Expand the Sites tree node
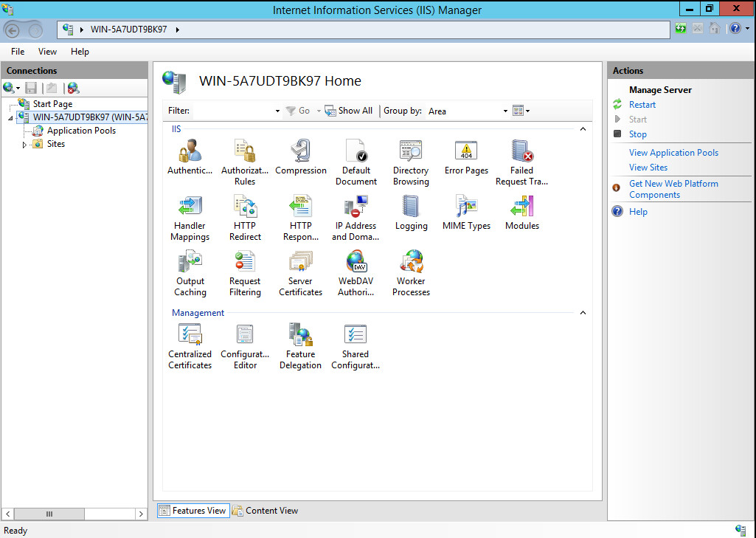The image size is (756, 538). coord(24,144)
